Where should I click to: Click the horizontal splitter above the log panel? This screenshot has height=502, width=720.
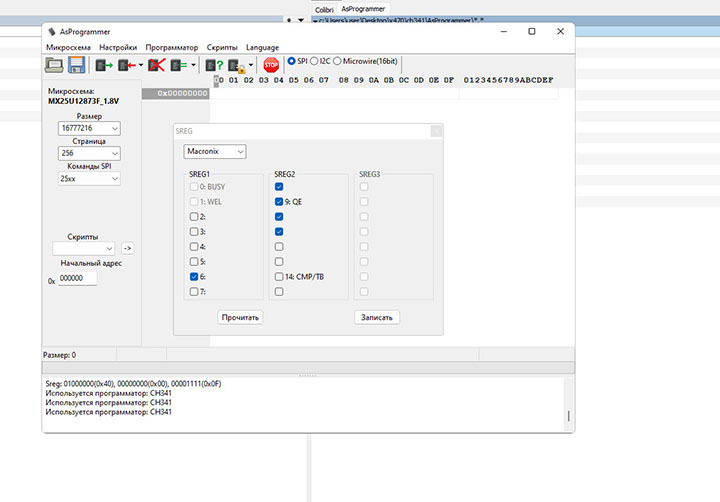click(x=308, y=375)
